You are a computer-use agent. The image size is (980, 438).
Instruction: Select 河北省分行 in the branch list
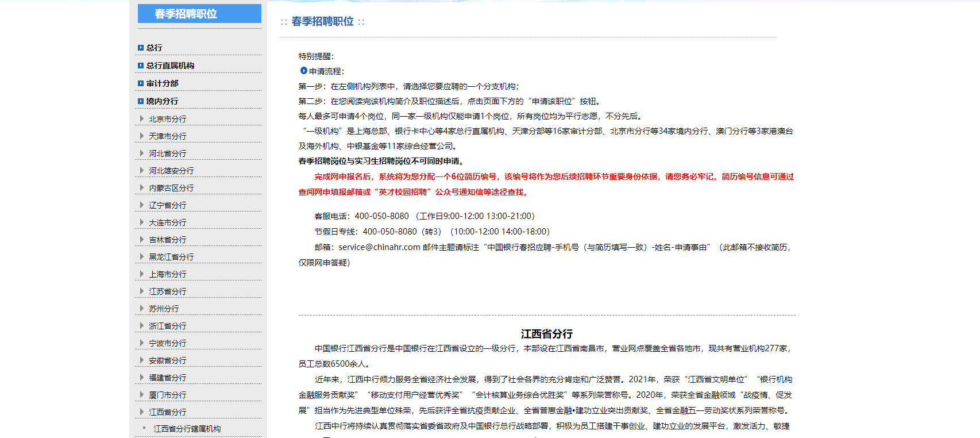tap(168, 153)
